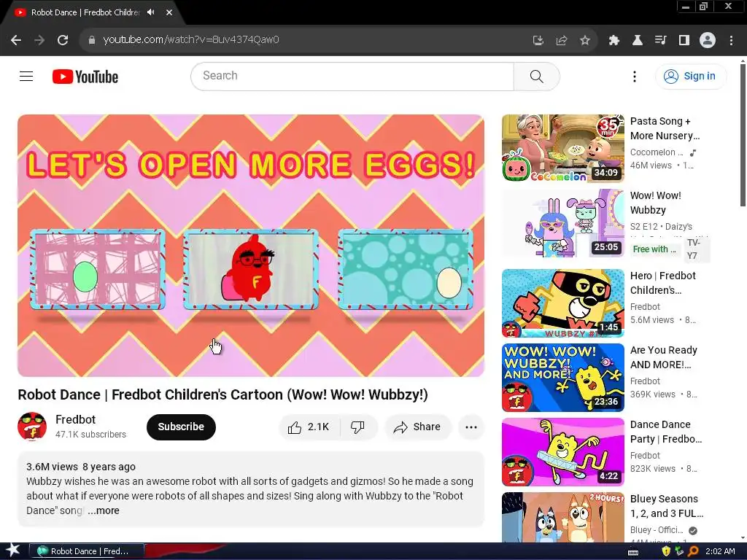Open the Bluey Seasons 2 hours thumbnail
This screenshot has height=560, width=747.
[563, 517]
